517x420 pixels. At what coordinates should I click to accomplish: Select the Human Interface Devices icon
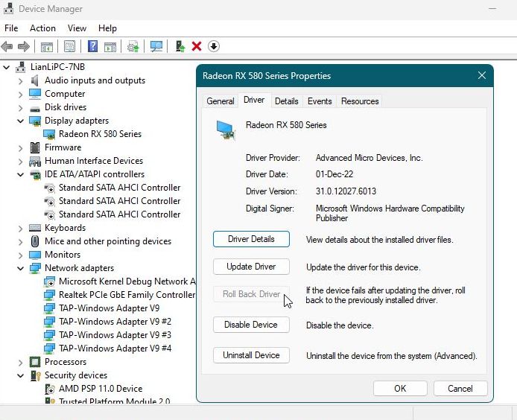point(35,161)
